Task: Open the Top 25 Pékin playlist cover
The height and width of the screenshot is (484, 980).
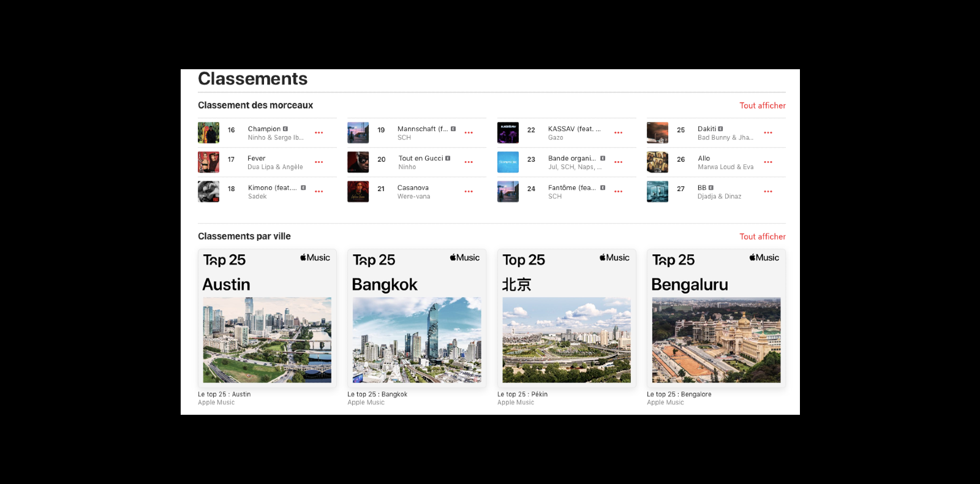Action: tap(567, 318)
